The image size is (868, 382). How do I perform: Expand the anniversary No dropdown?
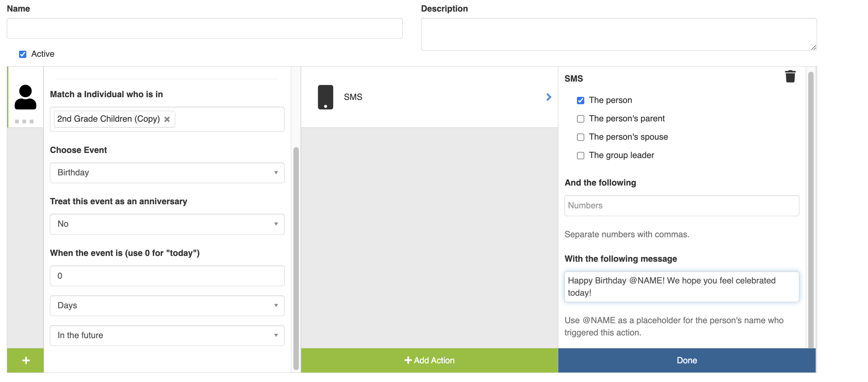click(167, 224)
